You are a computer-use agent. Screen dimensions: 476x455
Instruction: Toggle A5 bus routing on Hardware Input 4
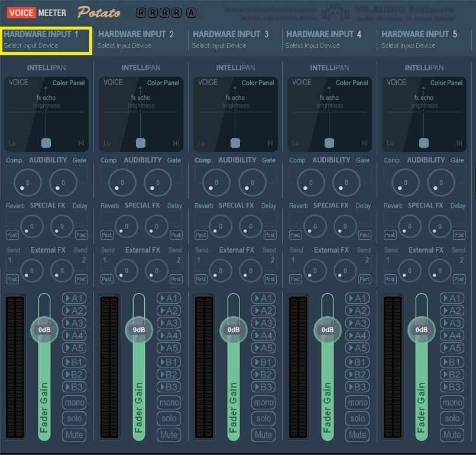click(x=358, y=348)
